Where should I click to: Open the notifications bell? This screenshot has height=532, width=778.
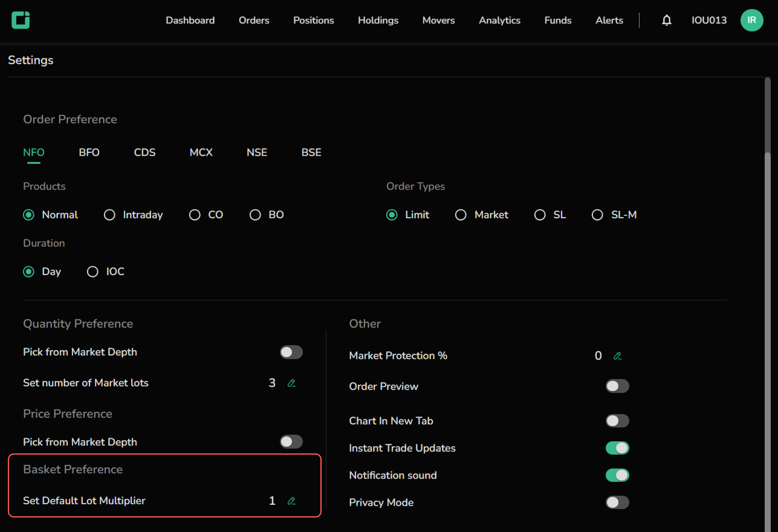[x=666, y=20]
